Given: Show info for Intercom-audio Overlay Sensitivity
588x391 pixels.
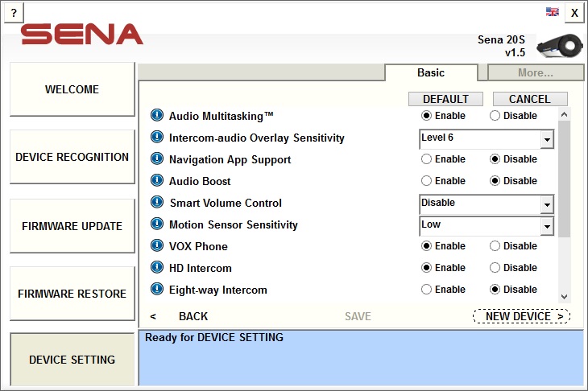Looking at the screenshot, I should [157, 137].
